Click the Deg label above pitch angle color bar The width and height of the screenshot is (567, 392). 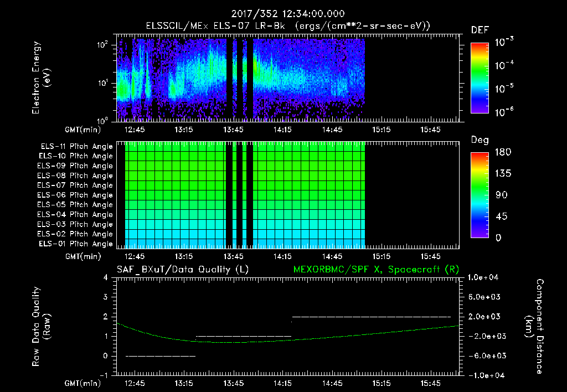[480, 140]
